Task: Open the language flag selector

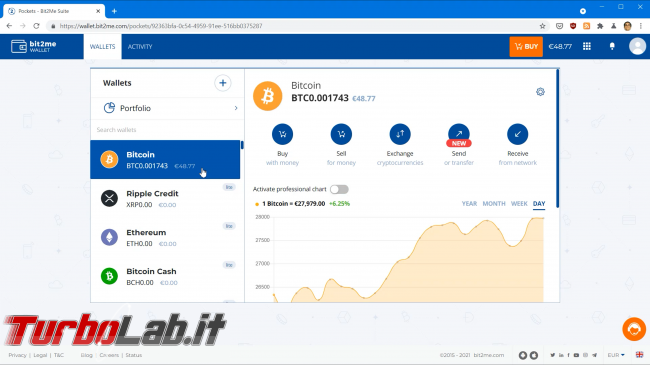Action: coord(640,355)
